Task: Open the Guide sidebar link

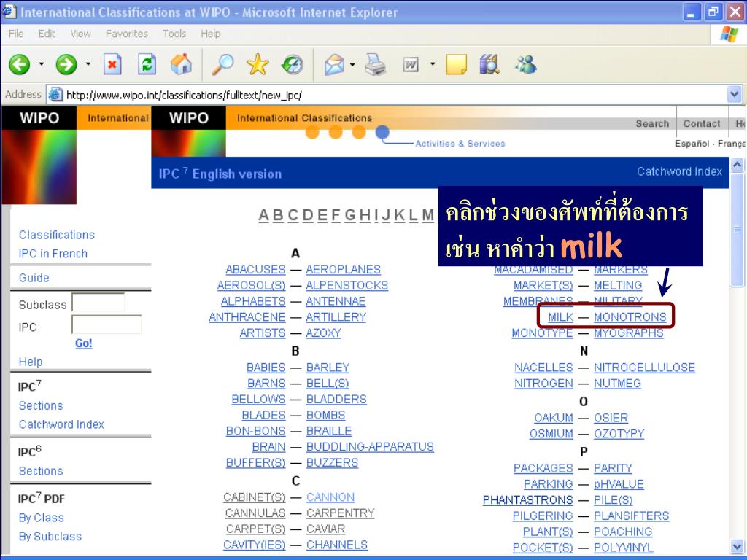Action: click(34, 278)
